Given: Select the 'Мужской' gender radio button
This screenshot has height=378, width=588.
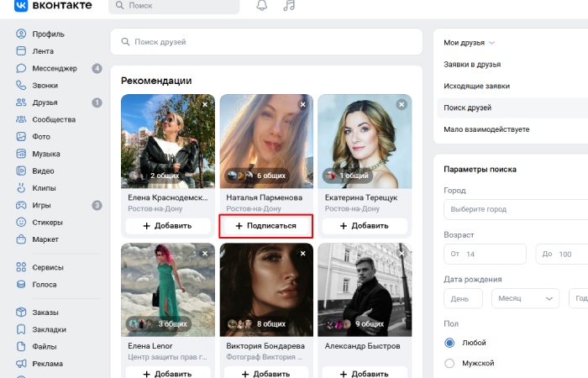Looking at the screenshot, I should [449, 363].
